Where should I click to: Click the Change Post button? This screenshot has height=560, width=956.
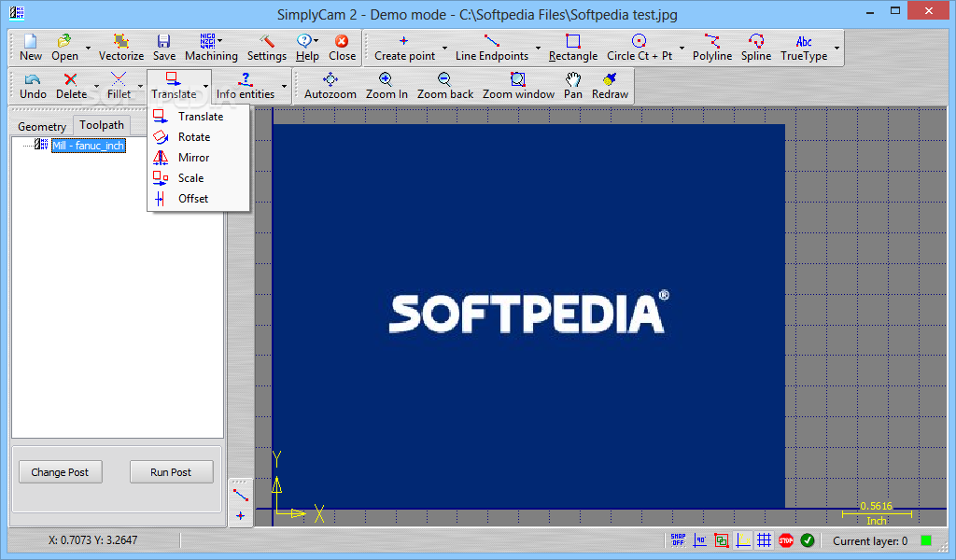pos(60,472)
